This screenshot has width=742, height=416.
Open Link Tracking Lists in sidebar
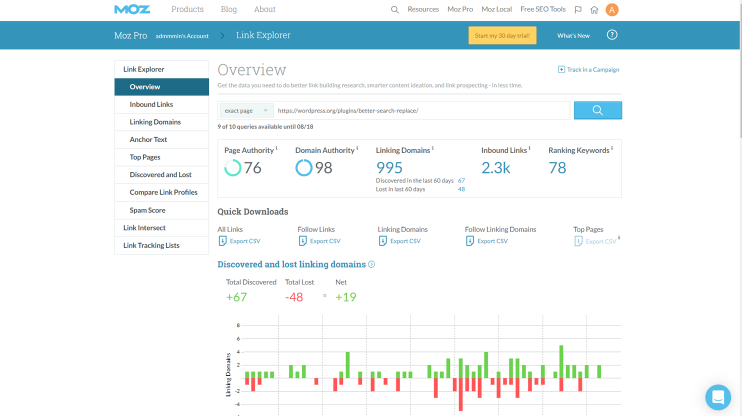[161, 245]
